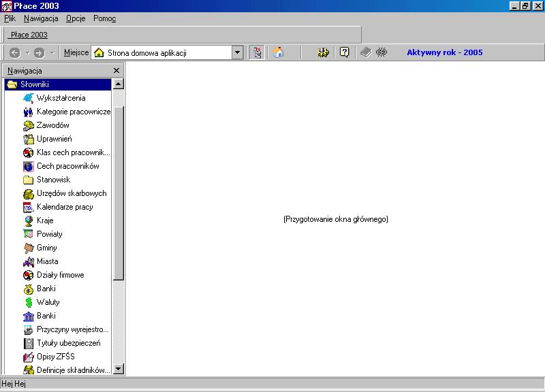Toggle the navigation tree toolbar button
This screenshot has width=545, height=392.
point(257,52)
